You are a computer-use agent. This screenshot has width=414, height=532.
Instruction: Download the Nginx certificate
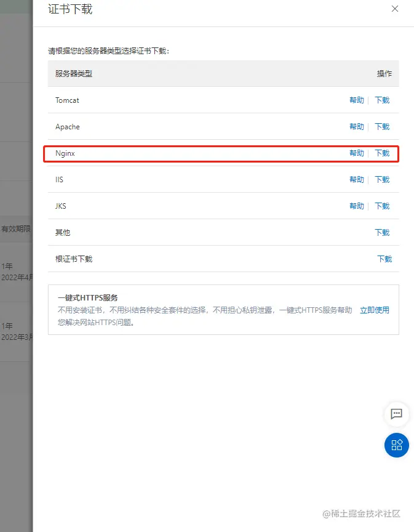[382, 153]
